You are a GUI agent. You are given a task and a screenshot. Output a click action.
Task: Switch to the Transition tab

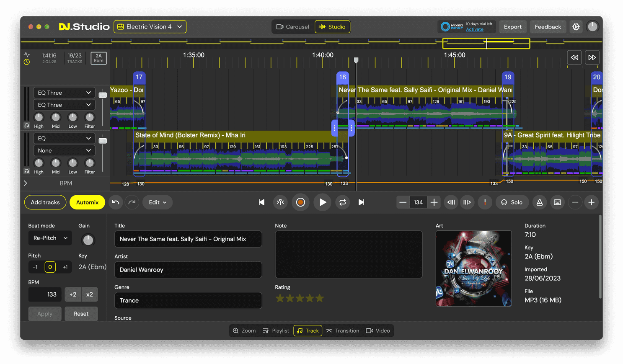coord(343,330)
